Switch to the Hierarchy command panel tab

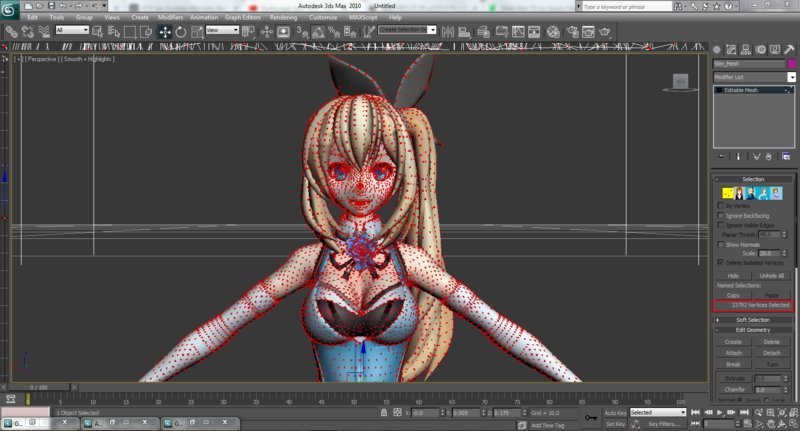pyautogui.click(x=746, y=50)
